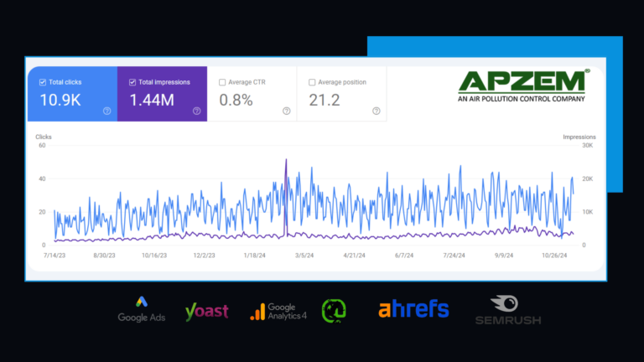Image resolution: width=644 pixels, height=362 pixels.
Task: Click the Clicks axis title
Action: [44, 137]
